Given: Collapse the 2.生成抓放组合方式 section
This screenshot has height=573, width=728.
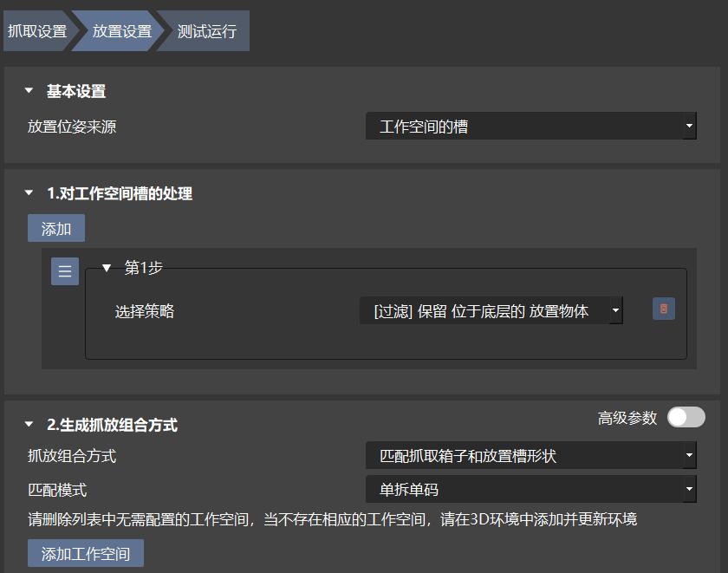Looking at the screenshot, I should 29,425.
